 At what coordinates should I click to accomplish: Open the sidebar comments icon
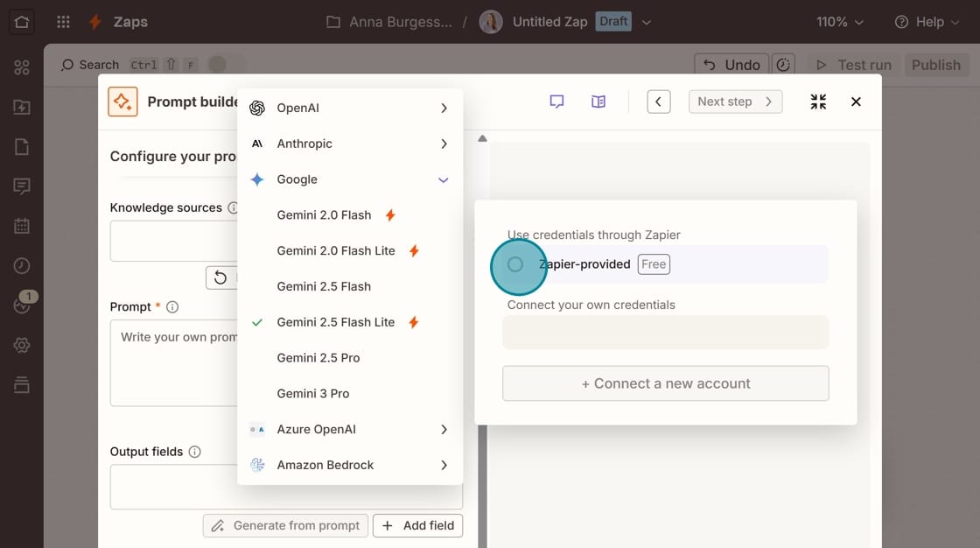[x=22, y=186]
